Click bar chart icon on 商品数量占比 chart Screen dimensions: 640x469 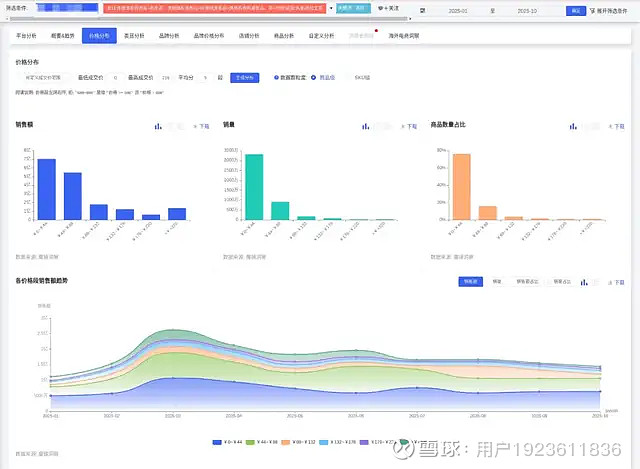pyautogui.click(x=573, y=127)
